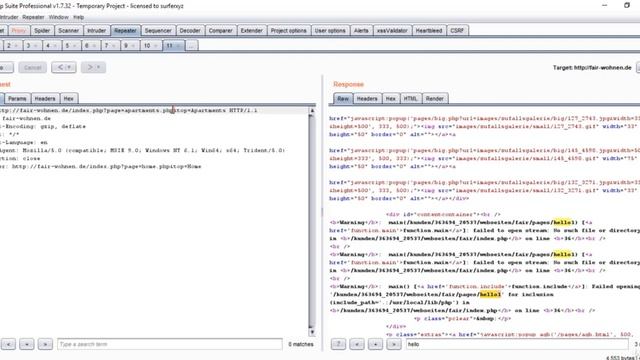Select Repeater sub-tab 11

(x=173, y=46)
